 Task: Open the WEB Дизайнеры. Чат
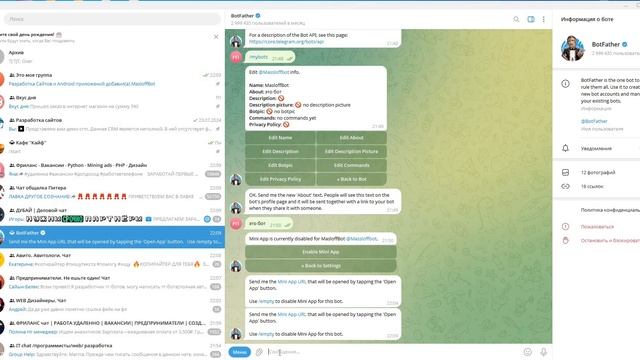[x=112, y=305]
